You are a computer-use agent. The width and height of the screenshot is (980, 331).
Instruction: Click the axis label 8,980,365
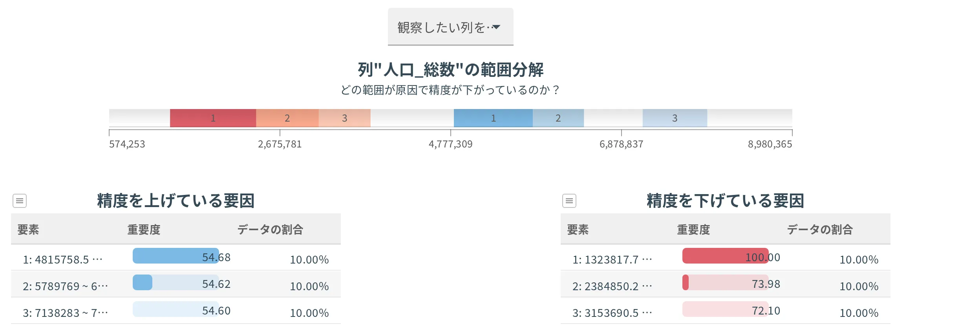(x=770, y=144)
